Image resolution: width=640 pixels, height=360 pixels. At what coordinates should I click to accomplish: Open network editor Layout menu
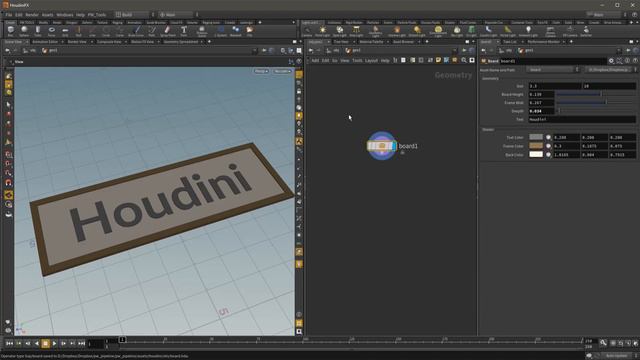coord(371,60)
